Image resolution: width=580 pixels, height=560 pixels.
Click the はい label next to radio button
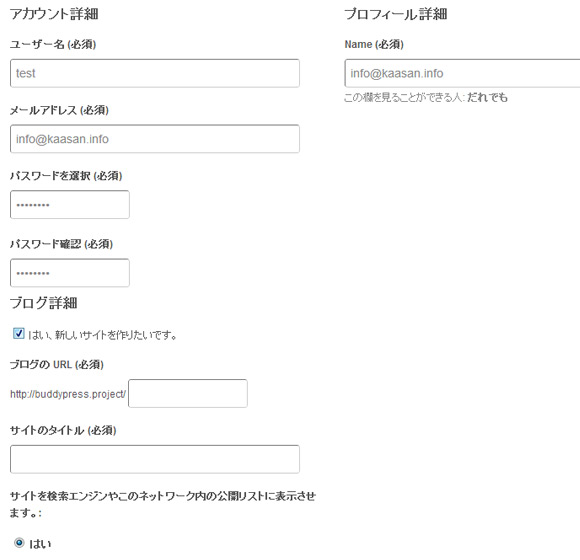[40, 544]
